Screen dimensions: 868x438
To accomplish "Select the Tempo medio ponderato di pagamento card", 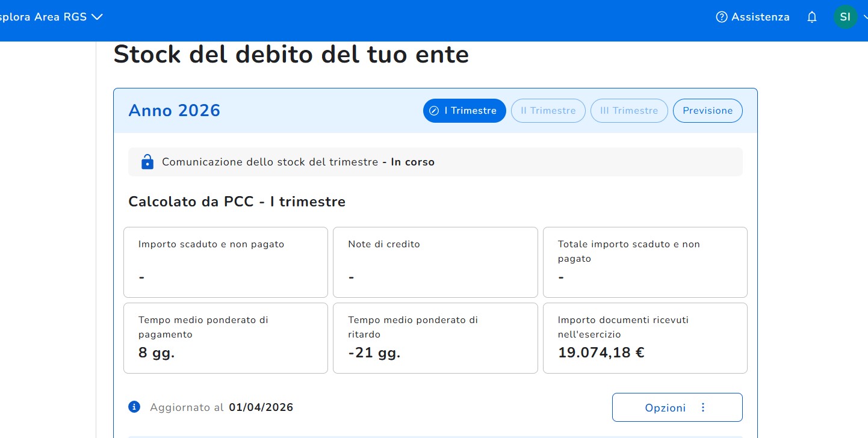I will tap(226, 338).
